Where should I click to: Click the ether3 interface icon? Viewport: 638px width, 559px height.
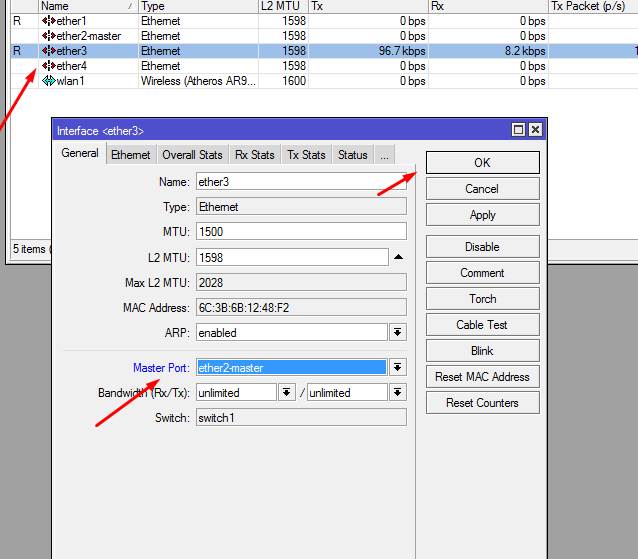click(x=48, y=51)
